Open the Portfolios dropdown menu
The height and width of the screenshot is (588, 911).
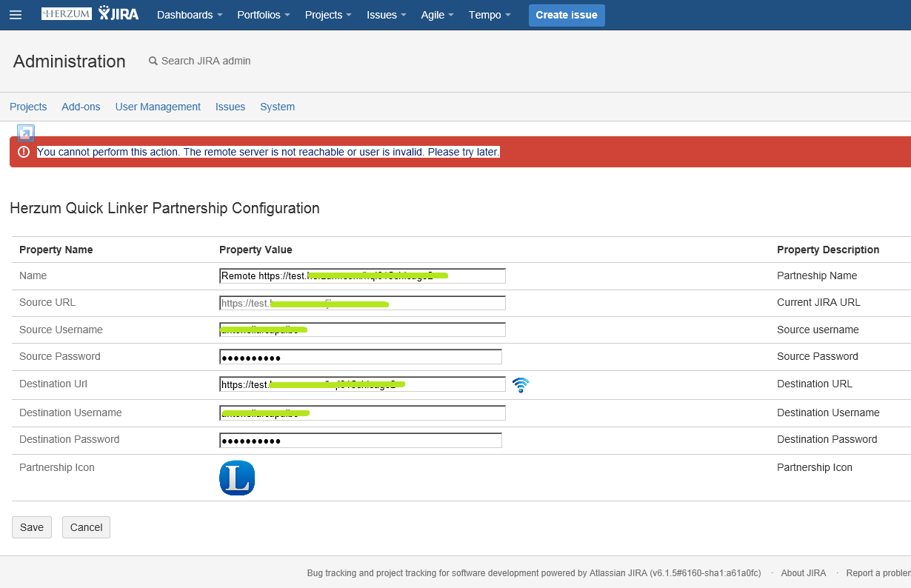263,15
